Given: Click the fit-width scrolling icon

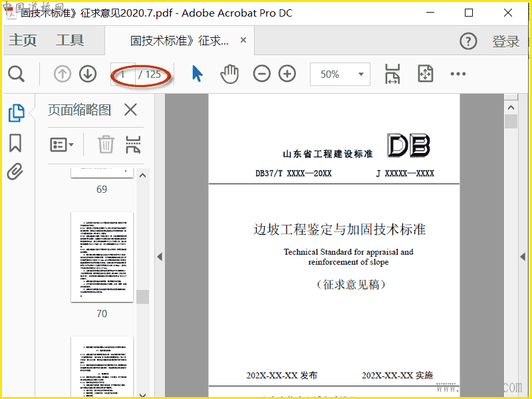Looking at the screenshot, I should [392, 74].
